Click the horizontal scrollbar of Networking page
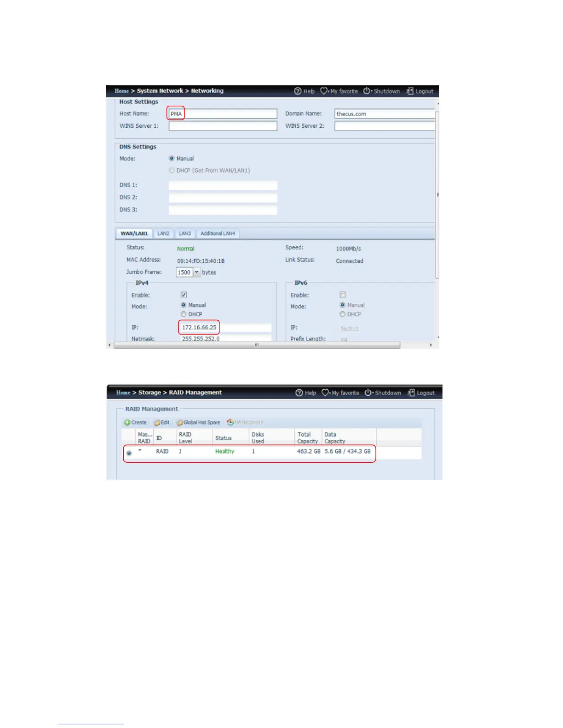 pyautogui.click(x=257, y=345)
